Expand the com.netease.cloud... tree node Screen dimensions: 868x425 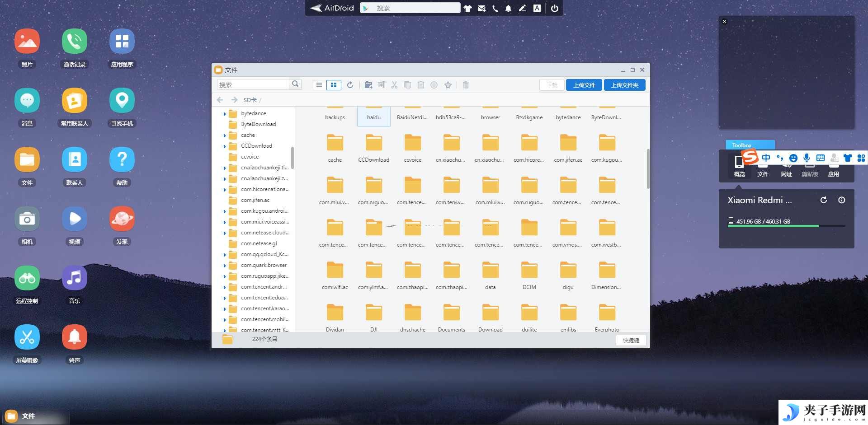(x=225, y=233)
